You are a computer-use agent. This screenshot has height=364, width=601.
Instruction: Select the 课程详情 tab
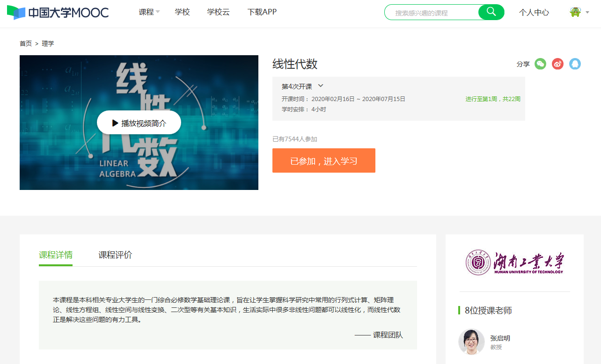tap(56, 255)
